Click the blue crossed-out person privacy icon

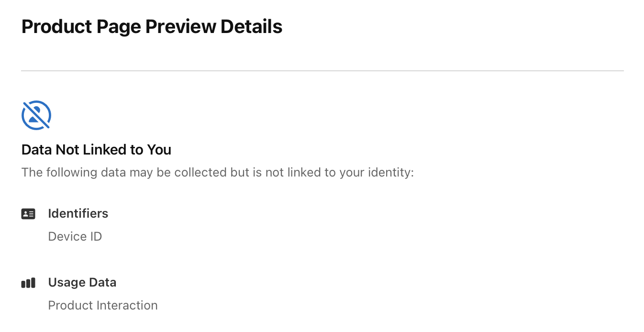[36, 115]
